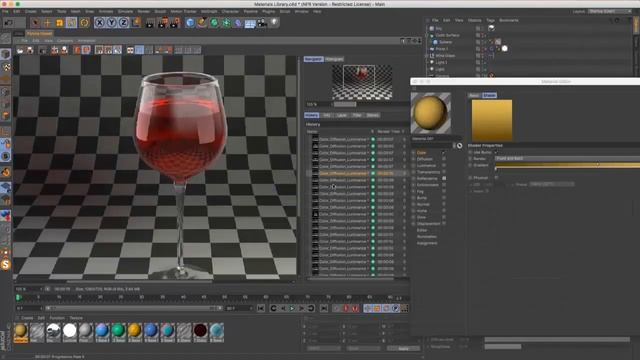Open the File menu in the menu bar

coord(5,11)
